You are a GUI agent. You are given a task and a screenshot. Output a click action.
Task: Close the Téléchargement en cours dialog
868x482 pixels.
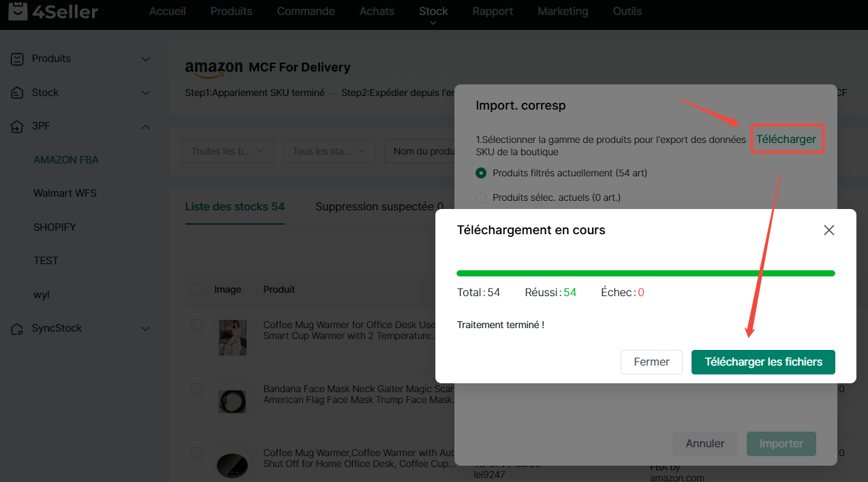click(x=828, y=230)
